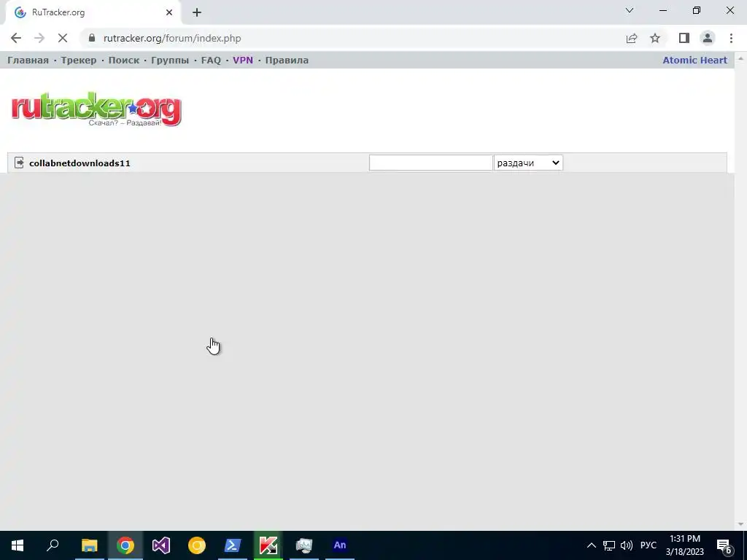Image resolution: width=747 pixels, height=560 pixels.
Task: Open Kaspersky from taskbar
Action: coord(268,545)
